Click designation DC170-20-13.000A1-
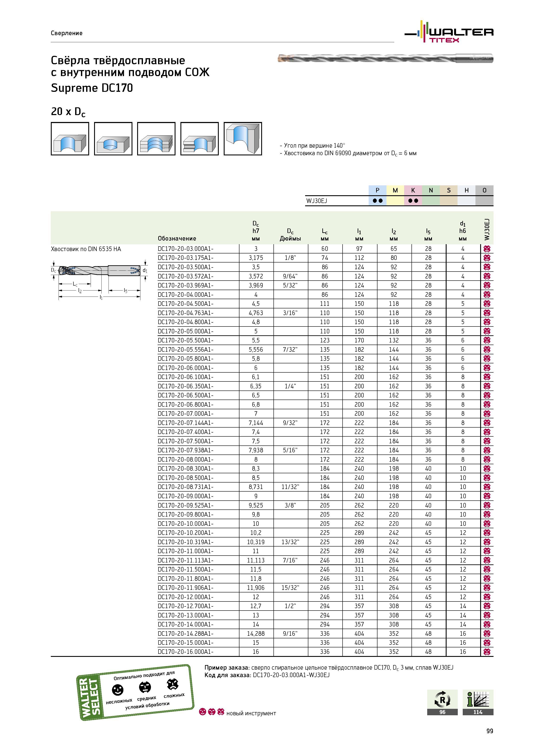The image size is (534, 756). click(186, 615)
